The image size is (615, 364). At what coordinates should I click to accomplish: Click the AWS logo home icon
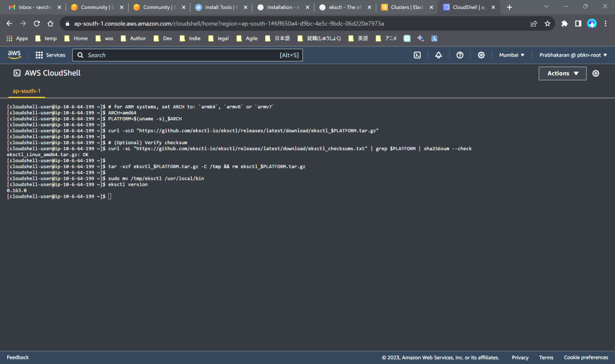click(14, 55)
